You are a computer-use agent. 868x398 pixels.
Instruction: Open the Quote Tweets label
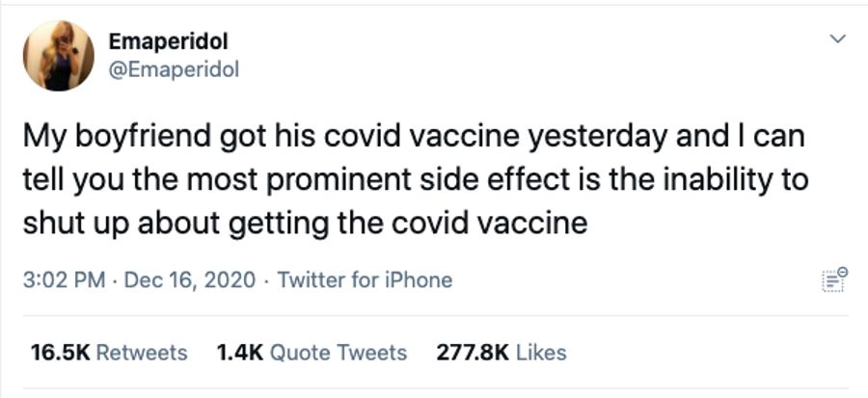click(x=339, y=353)
